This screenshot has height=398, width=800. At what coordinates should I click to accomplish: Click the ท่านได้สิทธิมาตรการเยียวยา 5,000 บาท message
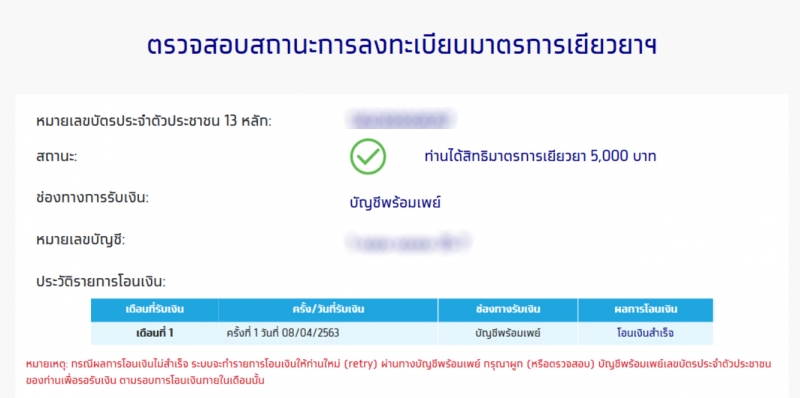pyautogui.click(x=540, y=157)
